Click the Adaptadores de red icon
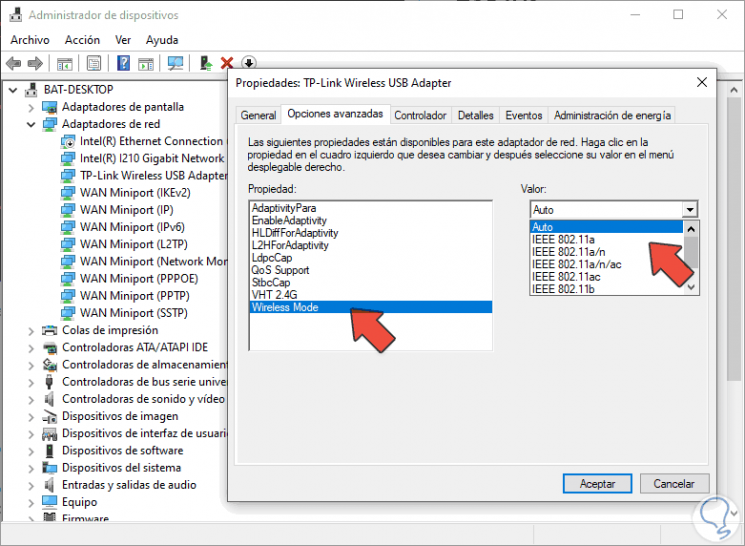Screen dimensions: 745x546 pyautogui.click(x=49, y=124)
